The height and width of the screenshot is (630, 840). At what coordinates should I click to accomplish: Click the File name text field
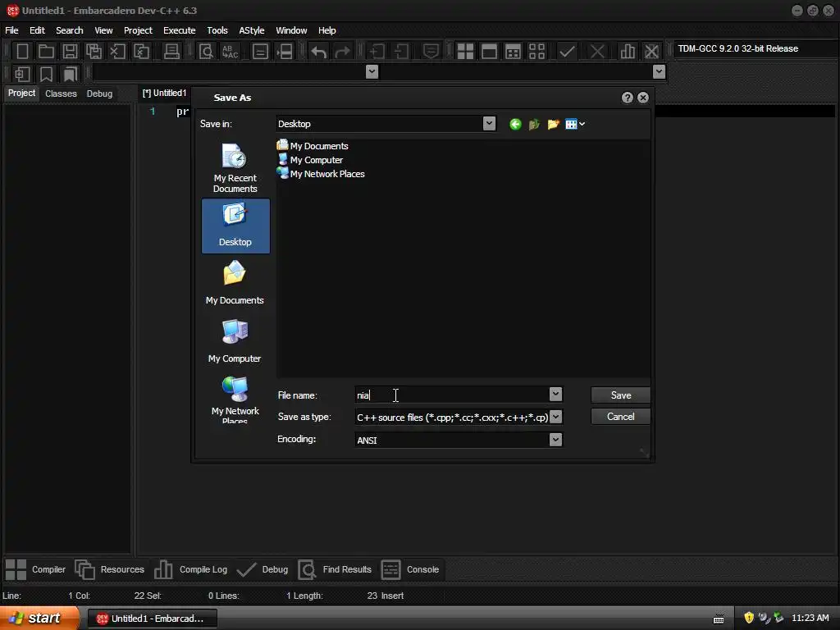tap(452, 395)
